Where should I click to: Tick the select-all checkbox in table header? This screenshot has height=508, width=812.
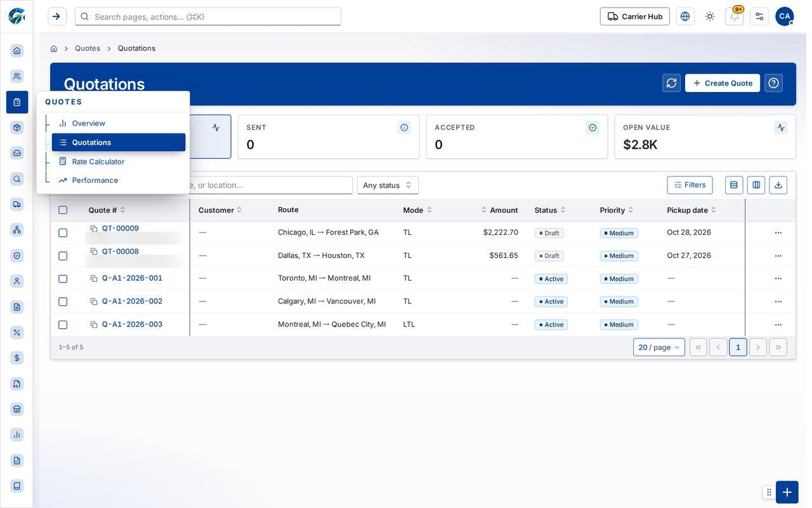point(63,210)
